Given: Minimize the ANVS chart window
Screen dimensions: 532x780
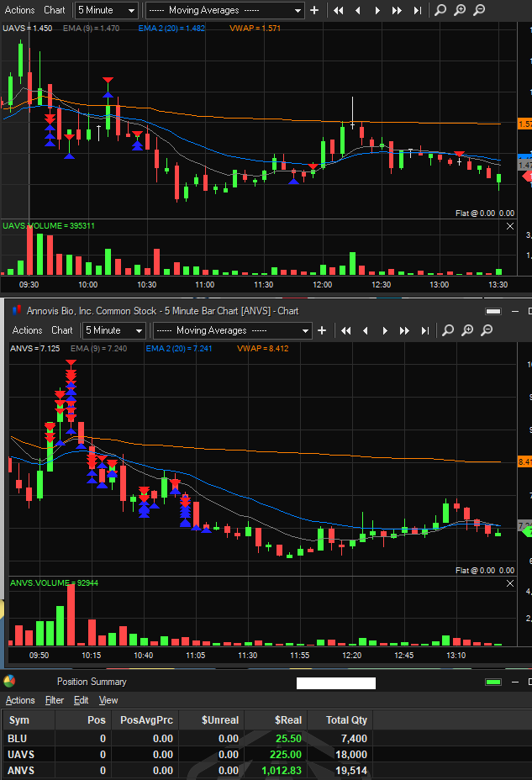Looking at the screenshot, I should tap(515, 311).
